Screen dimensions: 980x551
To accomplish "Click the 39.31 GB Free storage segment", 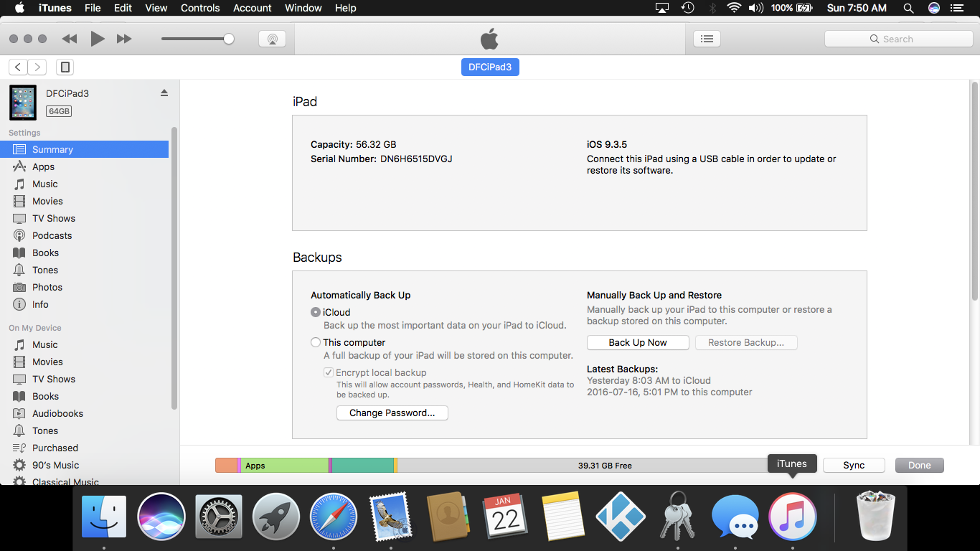I will pos(605,465).
